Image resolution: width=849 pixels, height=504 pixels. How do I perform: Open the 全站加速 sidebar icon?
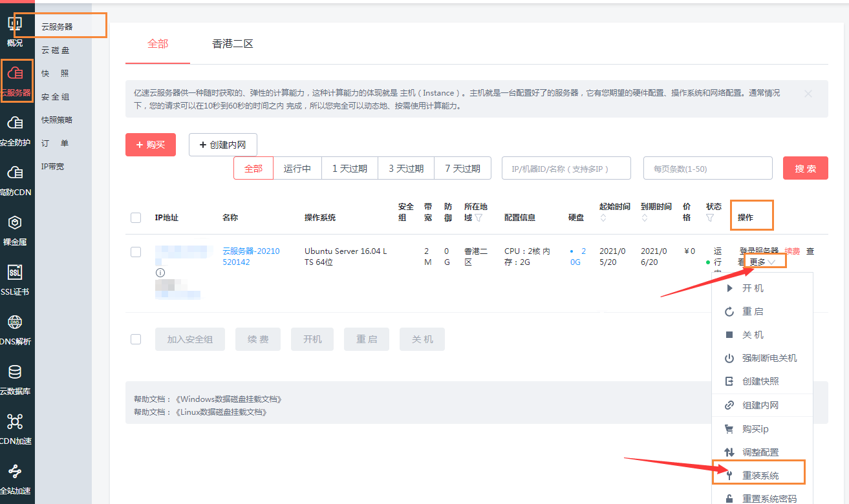point(15,471)
